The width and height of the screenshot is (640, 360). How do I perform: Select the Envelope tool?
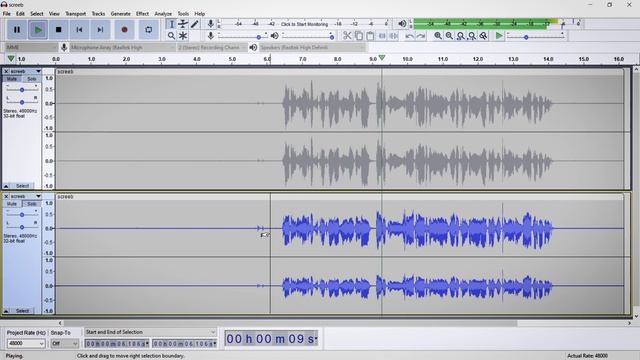pos(183,24)
